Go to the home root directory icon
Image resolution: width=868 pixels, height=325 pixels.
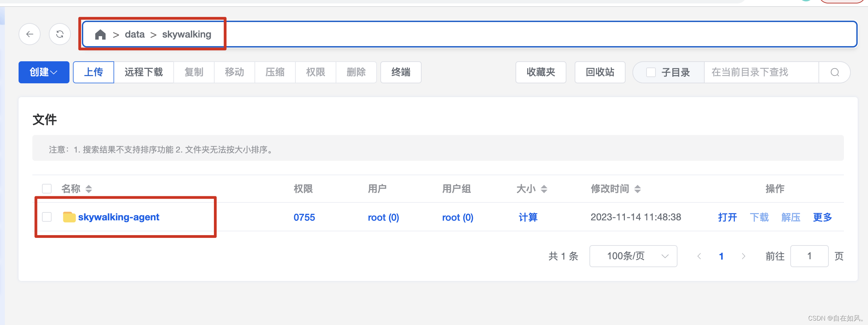100,34
